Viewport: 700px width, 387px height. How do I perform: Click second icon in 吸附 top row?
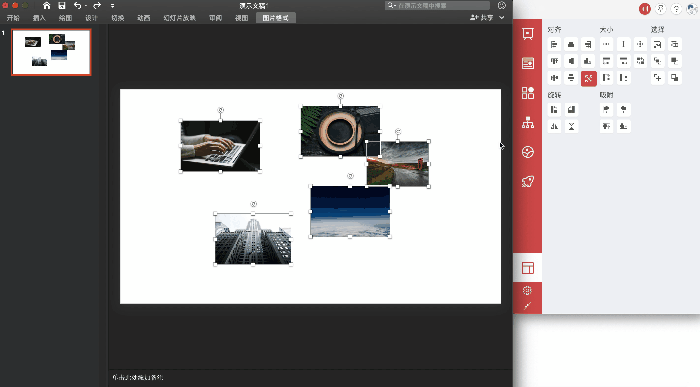point(623,110)
